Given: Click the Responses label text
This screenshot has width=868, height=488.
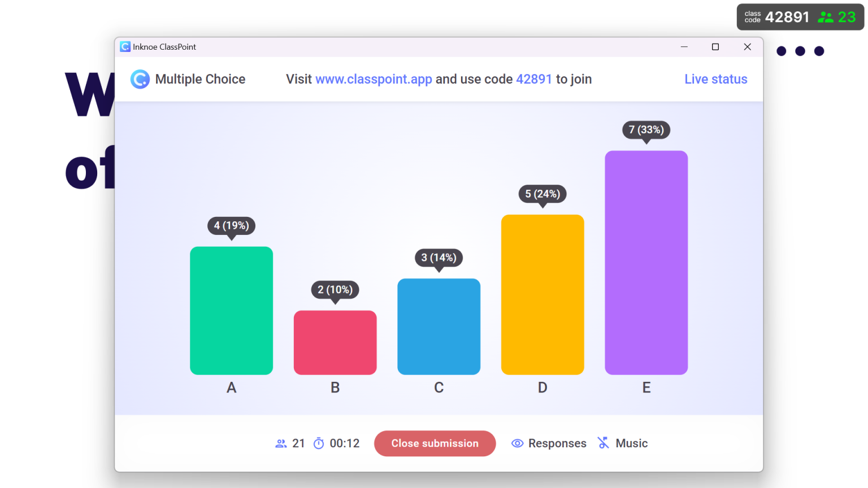Looking at the screenshot, I should [x=557, y=443].
